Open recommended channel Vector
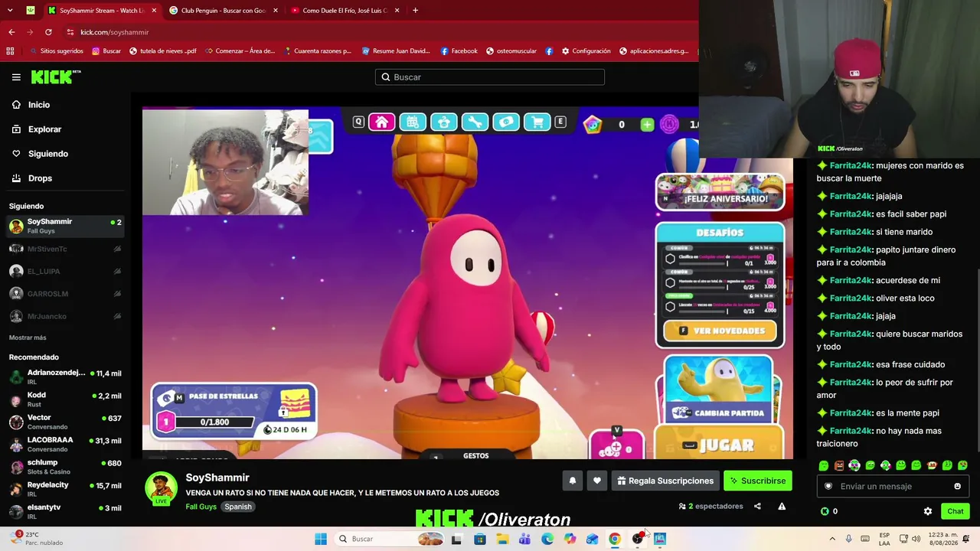The image size is (980, 551). pos(64,422)
